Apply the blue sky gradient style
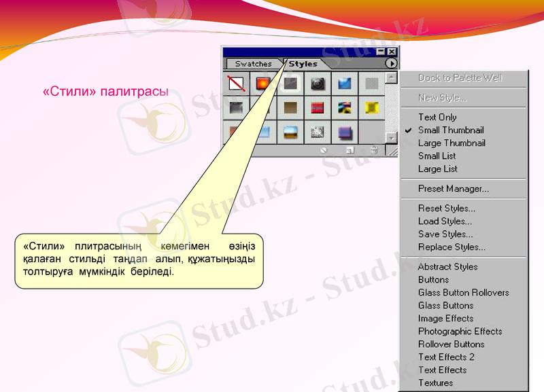This screenshot has height=392, width=544. click(344, 83)
